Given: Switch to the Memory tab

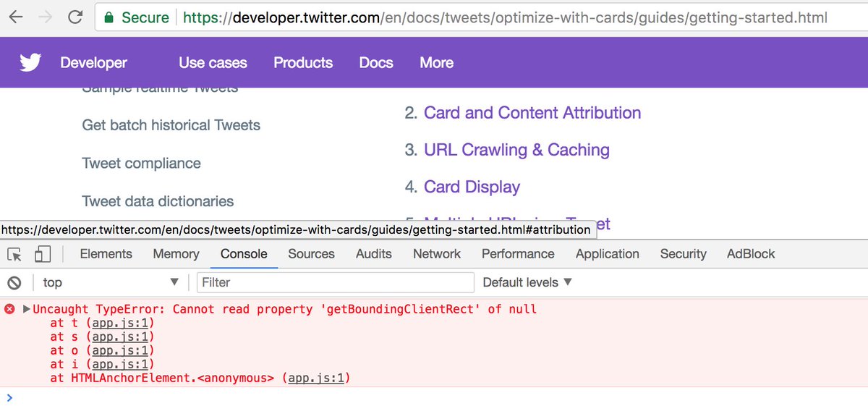Looking at the screenshot, I should [x=176, y=254].
